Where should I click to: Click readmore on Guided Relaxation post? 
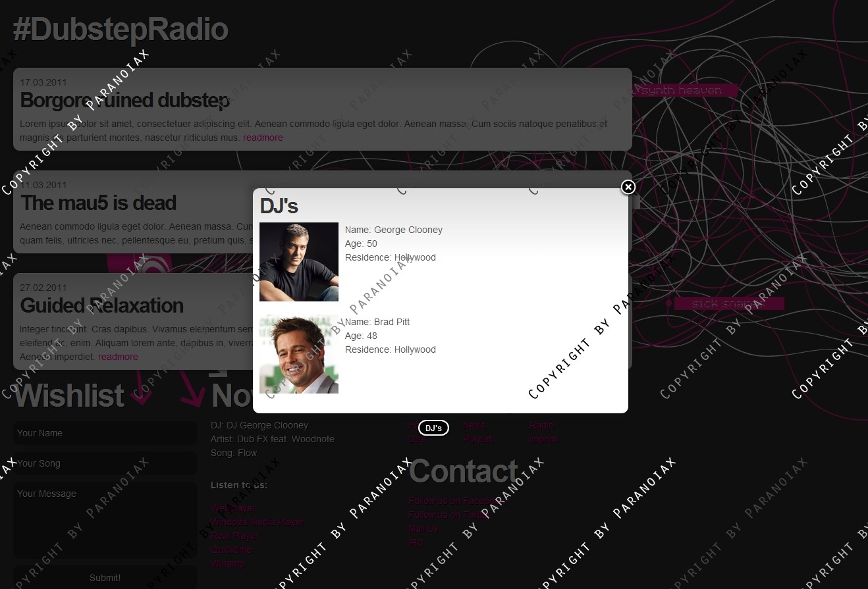point(118,357)
